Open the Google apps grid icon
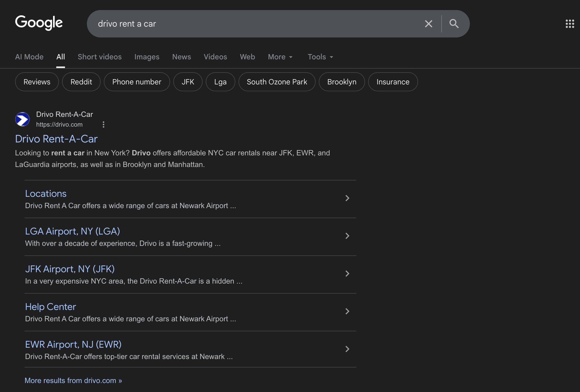Viewport: 580px width, 392px height. (x=570, y=24)
